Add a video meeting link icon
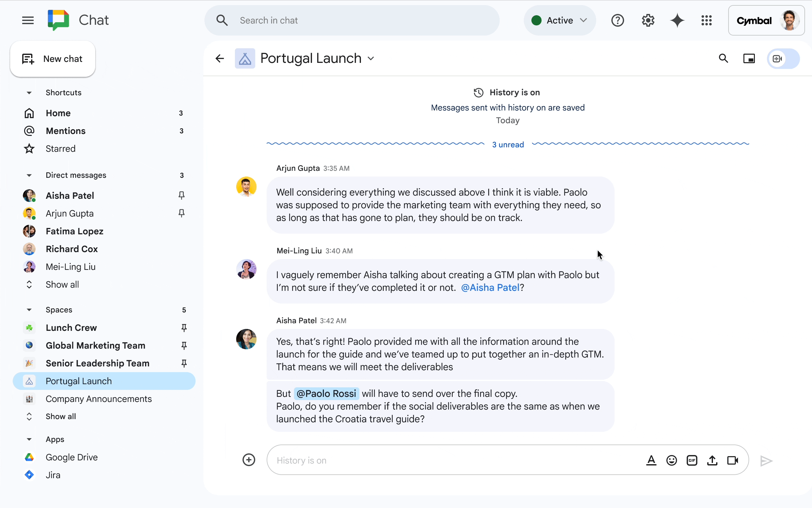The width and height of the screenshot is (812, 508). tap(732, 460)
